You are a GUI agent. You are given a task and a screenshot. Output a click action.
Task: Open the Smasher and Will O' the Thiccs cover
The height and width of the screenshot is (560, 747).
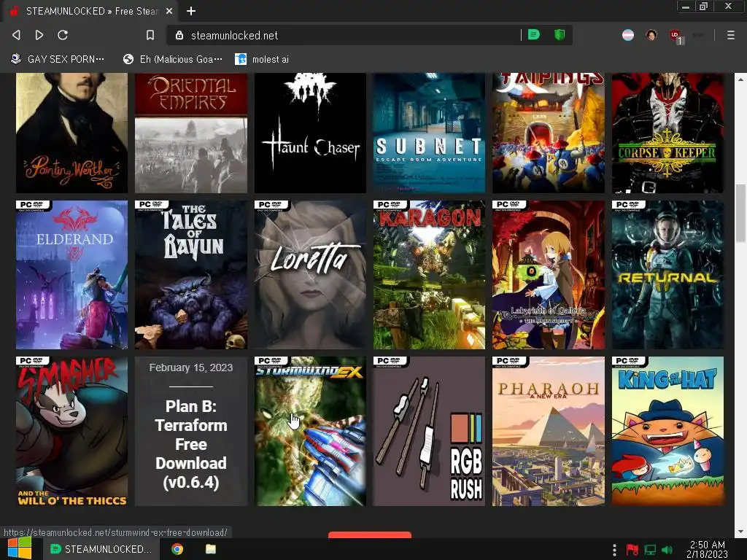pos(72,431)
